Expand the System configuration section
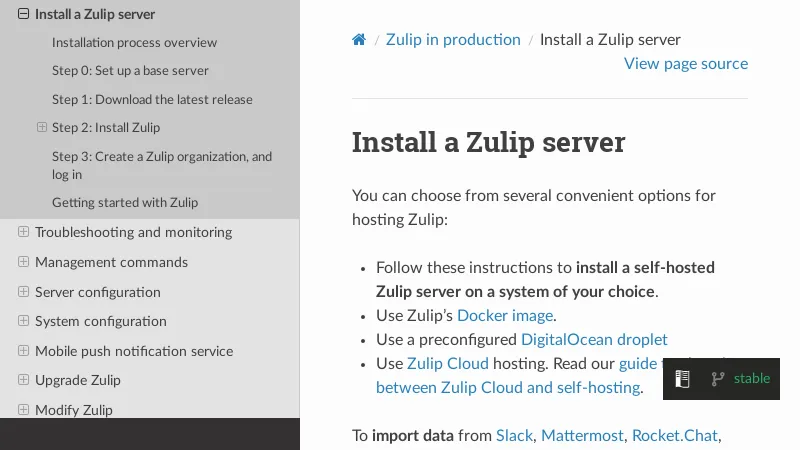Screen dimensions: 800x450 [x=24, y=321]
